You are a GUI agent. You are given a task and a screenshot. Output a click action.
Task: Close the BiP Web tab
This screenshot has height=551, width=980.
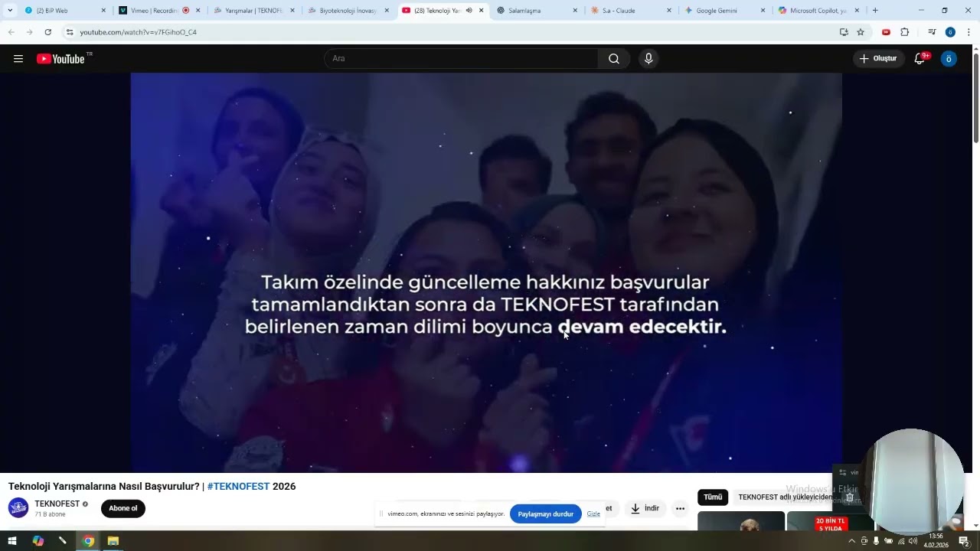[x=103, y=11]
